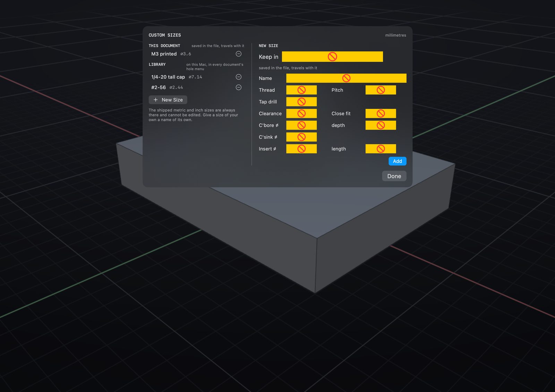Open the Keep in location selector
Image resolution: width=555 pixels, height=392 pixels.
(332, 57)
